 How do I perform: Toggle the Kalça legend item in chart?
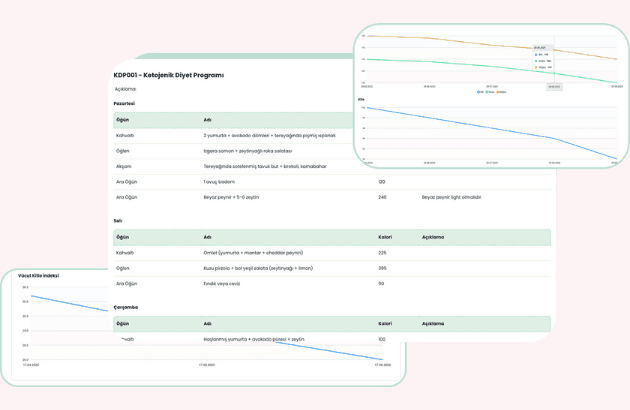click(x=493, y=92)
